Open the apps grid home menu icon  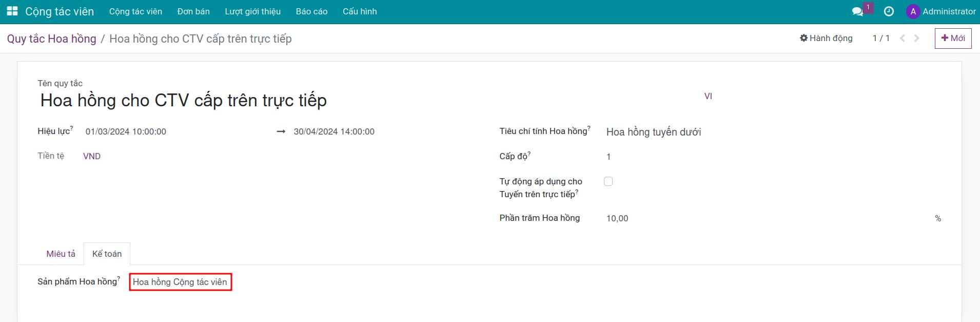(x=12, y=11)
